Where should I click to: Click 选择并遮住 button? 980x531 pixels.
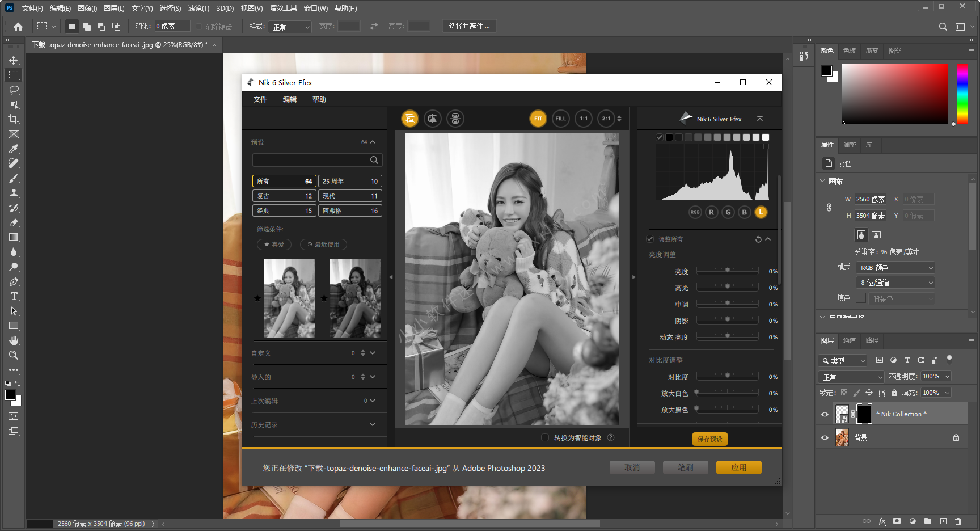[469, 26]
